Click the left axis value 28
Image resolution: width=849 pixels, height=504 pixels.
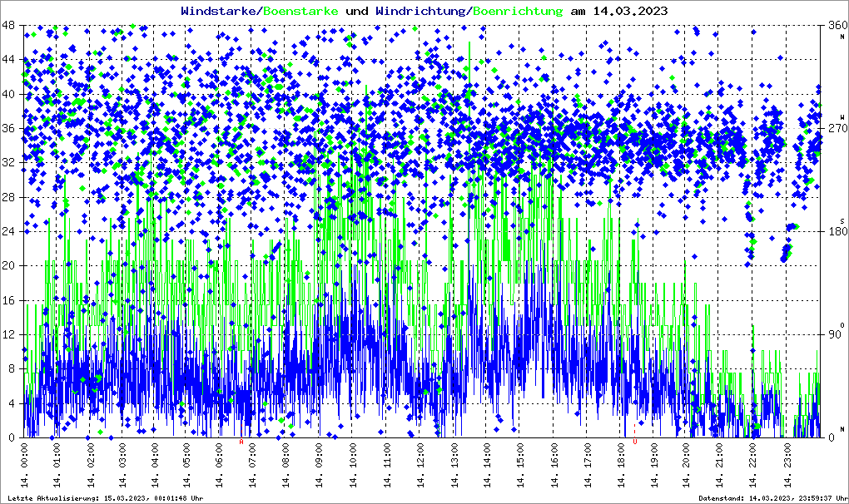(x=8, y=197)
